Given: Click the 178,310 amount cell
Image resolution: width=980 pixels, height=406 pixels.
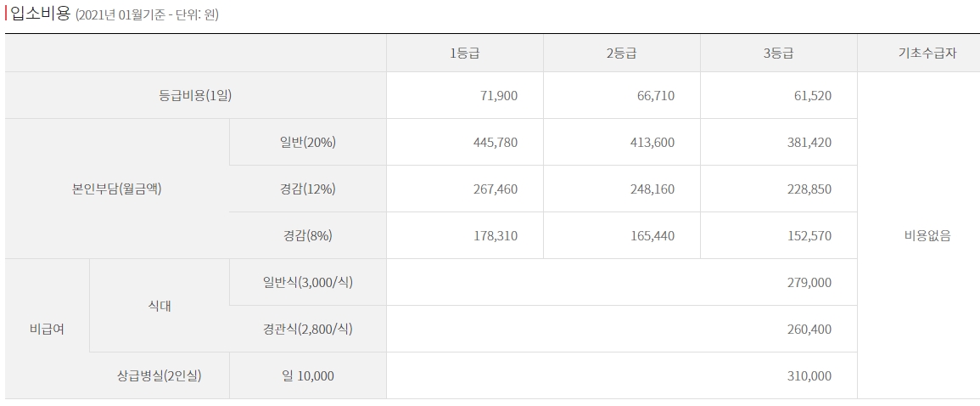Looking at the screenshot, I should (496, 235).
